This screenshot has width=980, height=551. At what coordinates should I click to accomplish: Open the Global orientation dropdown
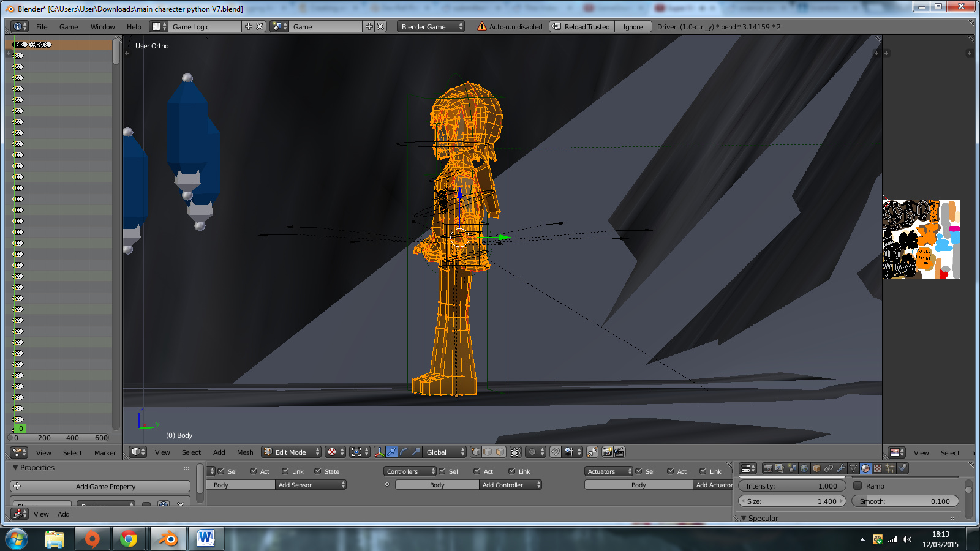[x=445, y=452]
